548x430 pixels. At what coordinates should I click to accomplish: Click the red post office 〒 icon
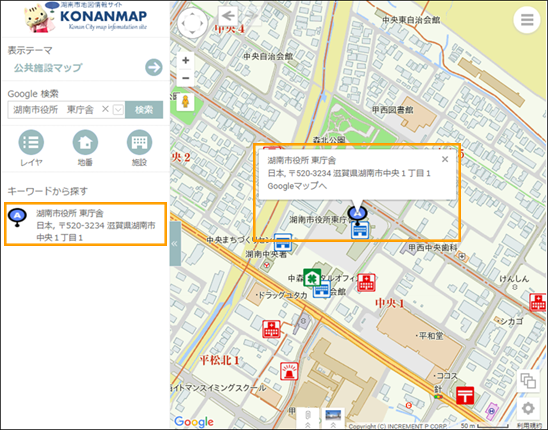pos(465,395)
